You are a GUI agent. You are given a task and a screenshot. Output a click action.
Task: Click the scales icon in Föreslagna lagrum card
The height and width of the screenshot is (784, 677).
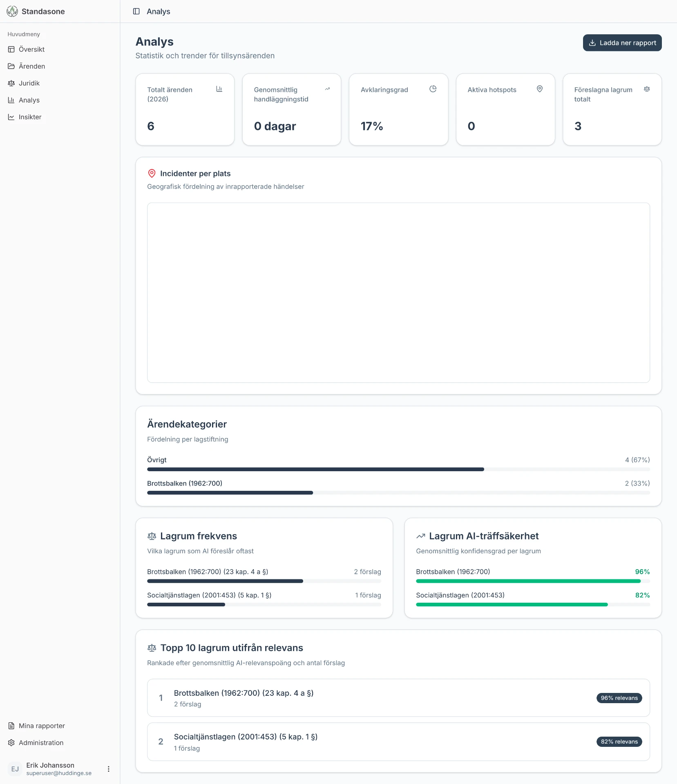647,89
